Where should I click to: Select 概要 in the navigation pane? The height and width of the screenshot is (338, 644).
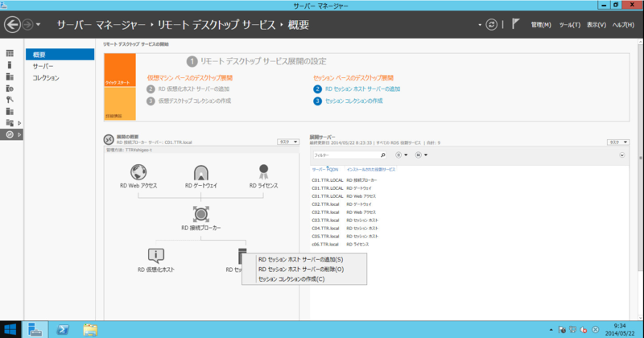[x=60, y=55]
